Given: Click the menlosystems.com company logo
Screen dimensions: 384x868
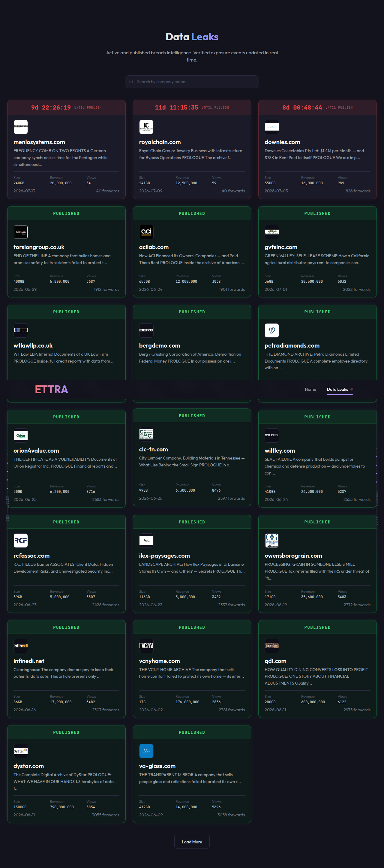Looking at the screenshot, I should click(20, 127).
